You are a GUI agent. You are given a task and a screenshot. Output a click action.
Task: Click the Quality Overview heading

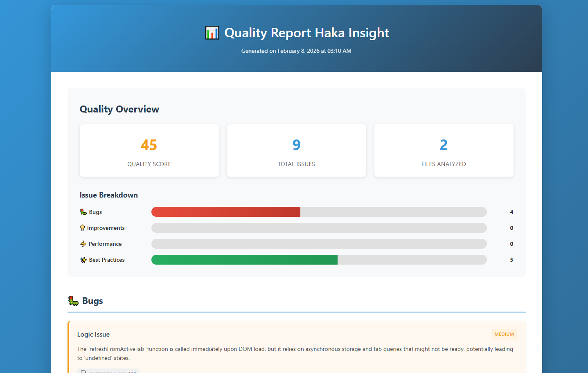(119, 109)
